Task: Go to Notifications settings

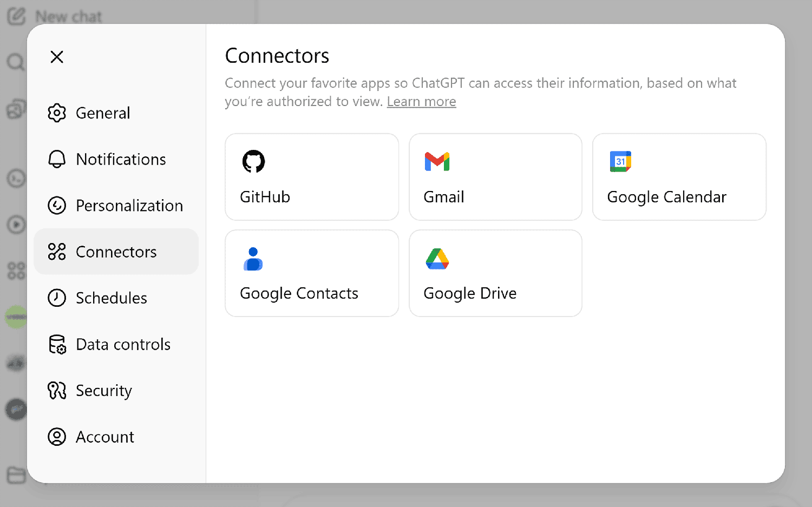Action: pyautogui.click(x=116, y=159)
